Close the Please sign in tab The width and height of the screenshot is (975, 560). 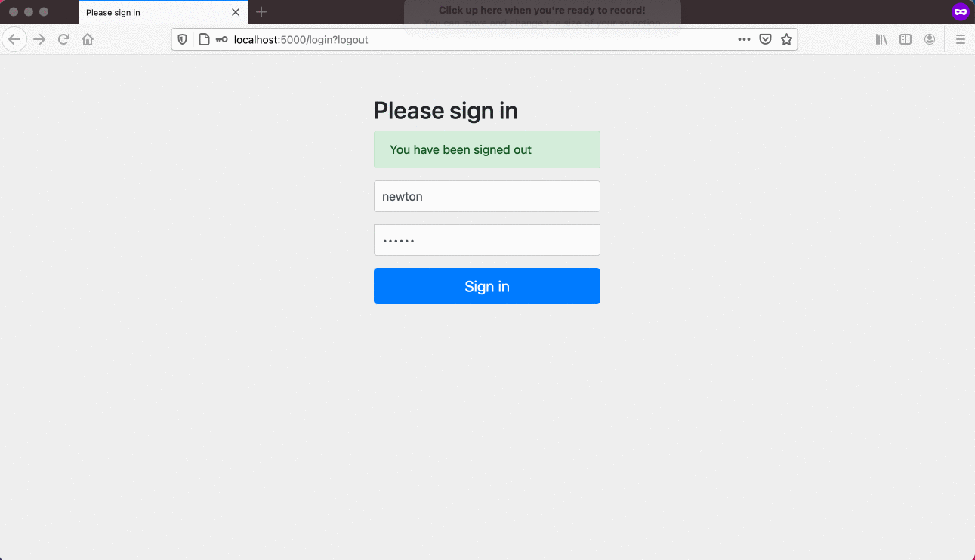click(x=236, y=12)
